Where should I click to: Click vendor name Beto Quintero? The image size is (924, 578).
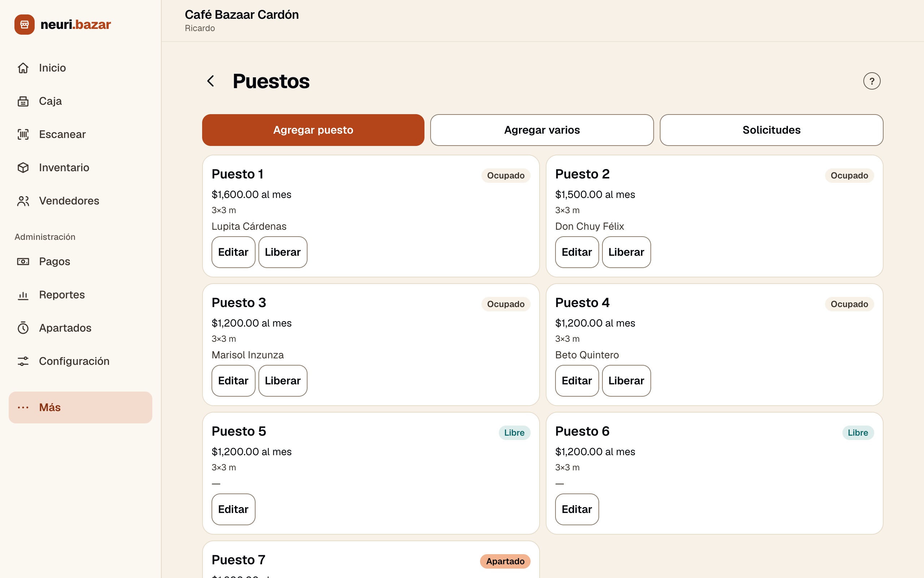(x=587, y=355)
